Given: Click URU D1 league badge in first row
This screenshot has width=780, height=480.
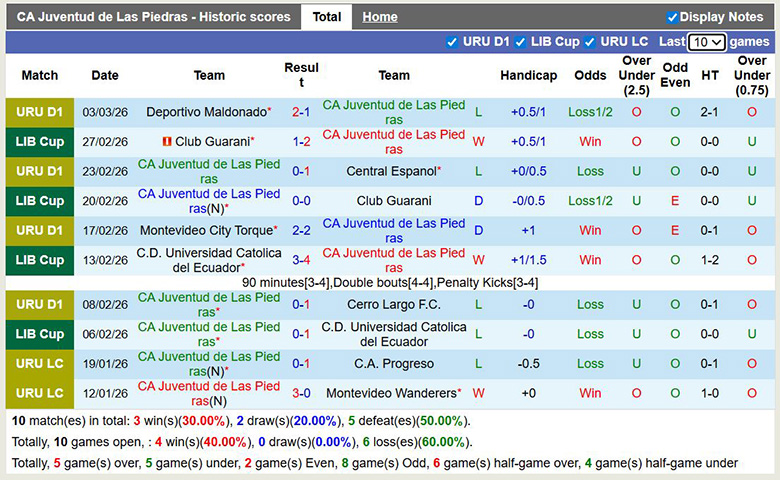Looking at the screenshot, I should click(40, 112).
